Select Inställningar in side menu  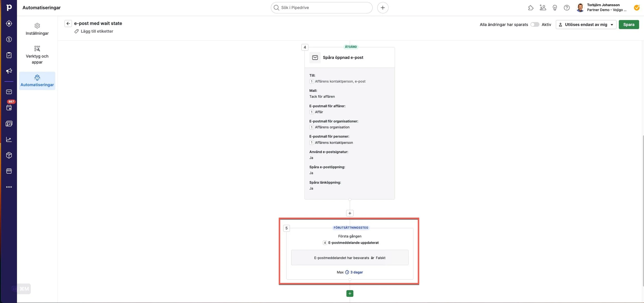click(37, 29)
